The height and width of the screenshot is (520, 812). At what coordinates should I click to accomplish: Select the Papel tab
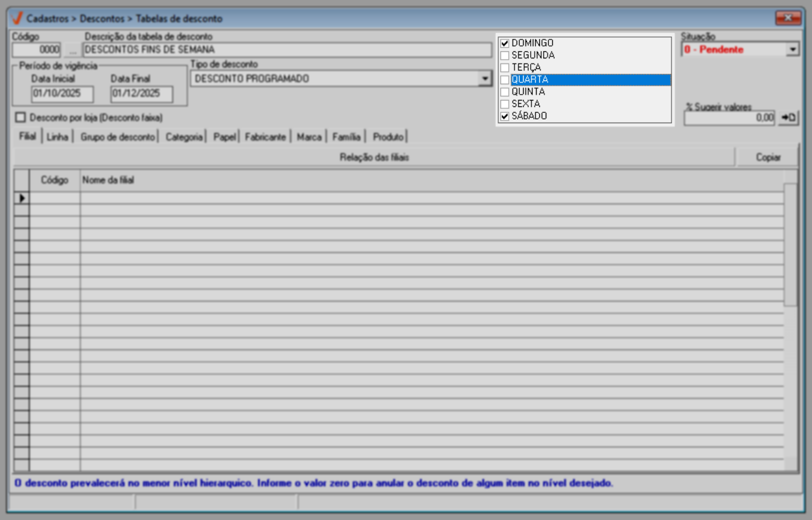(x=224, y=137)
